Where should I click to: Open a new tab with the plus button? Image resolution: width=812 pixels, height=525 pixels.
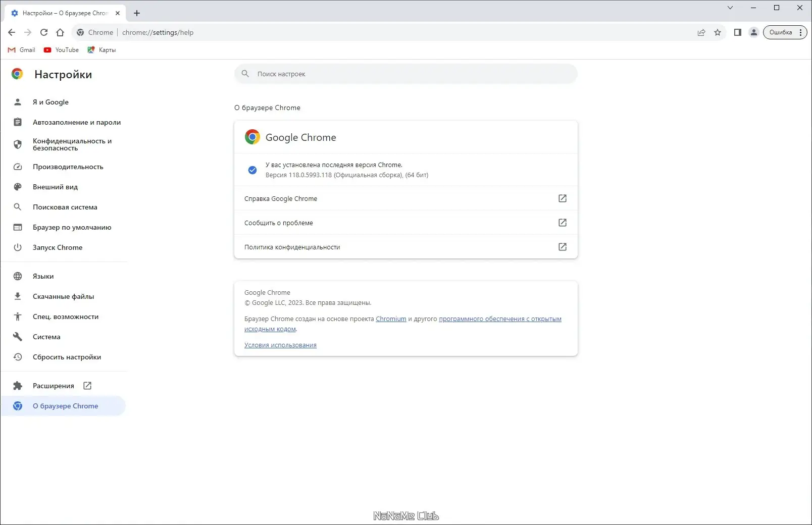[137, 13]
